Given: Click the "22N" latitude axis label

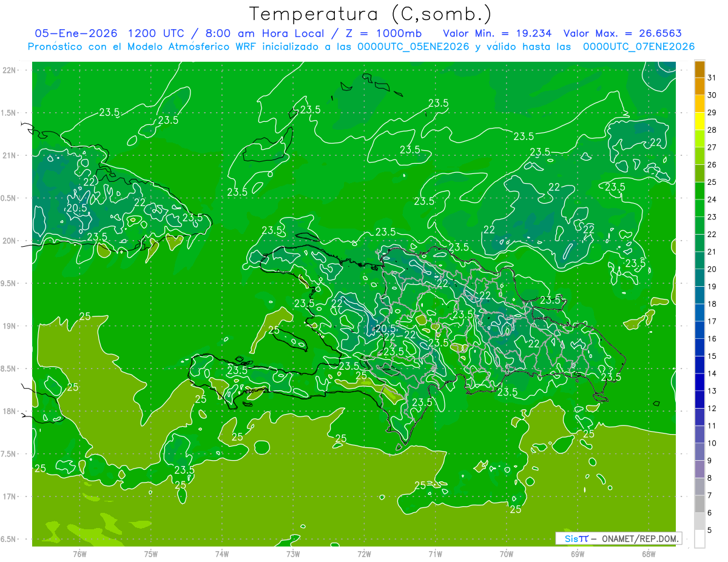Looking at the screenshot, I should point(10,70).
